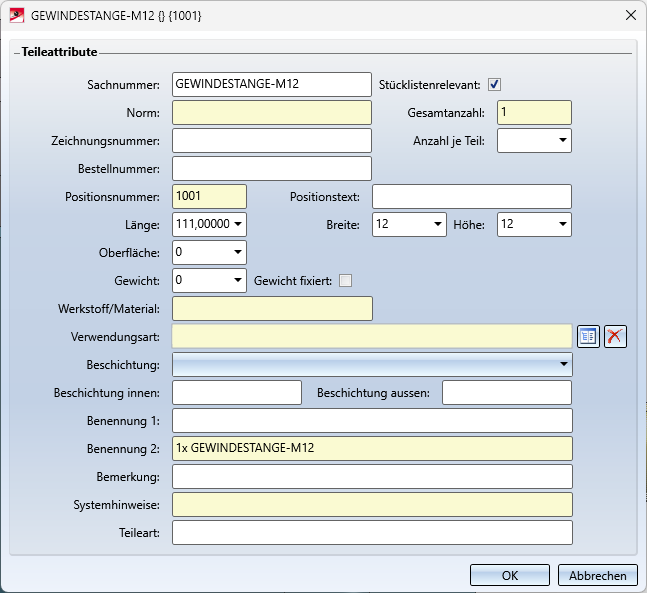Focus the Benennung 1 input field
647x593 pixels.
[x=372, y=420]
